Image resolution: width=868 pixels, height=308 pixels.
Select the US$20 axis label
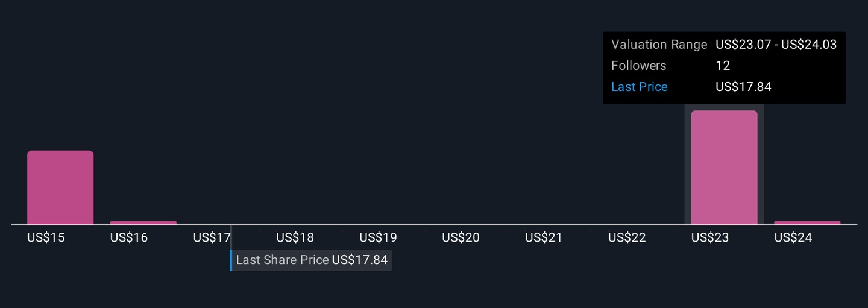point(461,238)
